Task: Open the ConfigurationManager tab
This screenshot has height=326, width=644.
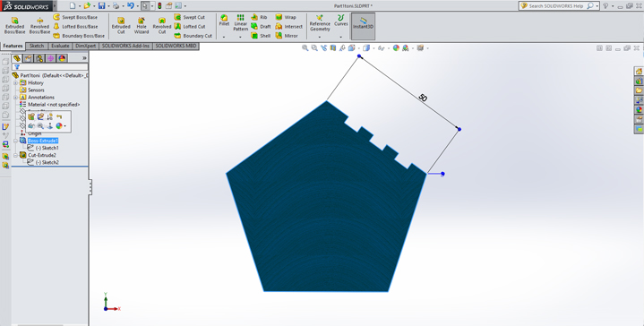Action: click(39, 58)
